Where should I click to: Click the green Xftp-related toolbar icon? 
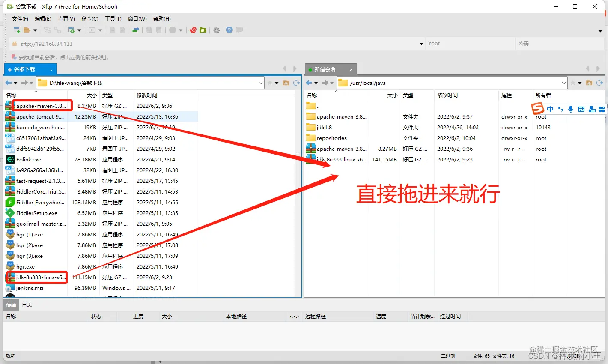(x=203, y=30)
